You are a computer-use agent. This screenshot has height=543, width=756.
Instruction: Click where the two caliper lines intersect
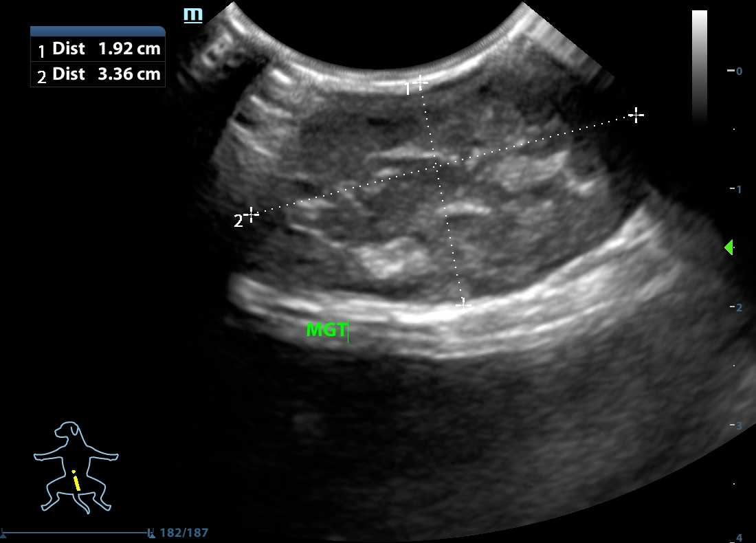(x=437, y=167)
